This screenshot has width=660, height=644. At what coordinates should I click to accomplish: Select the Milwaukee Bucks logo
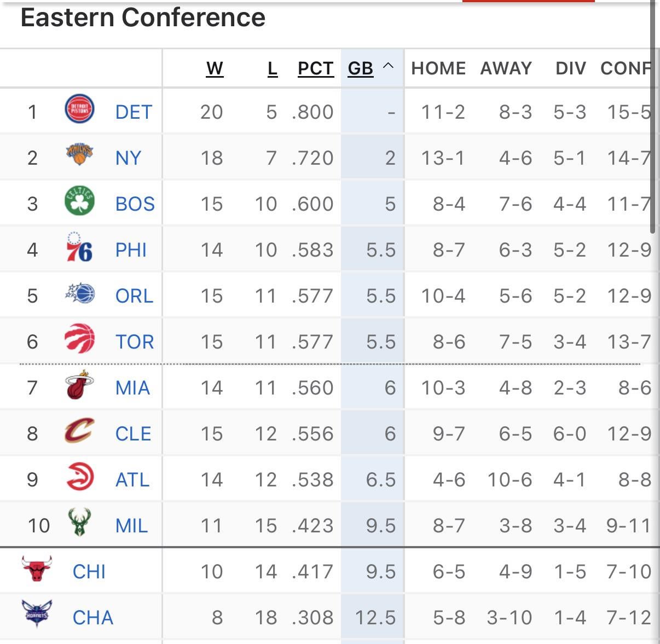click(79, 523)
